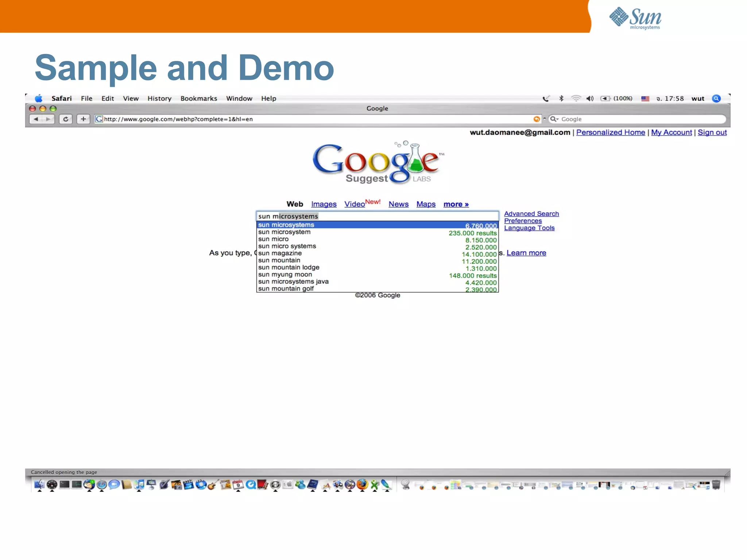Click the Learn more link
Viewport: 747px width, 560px height.
(526, 253)
